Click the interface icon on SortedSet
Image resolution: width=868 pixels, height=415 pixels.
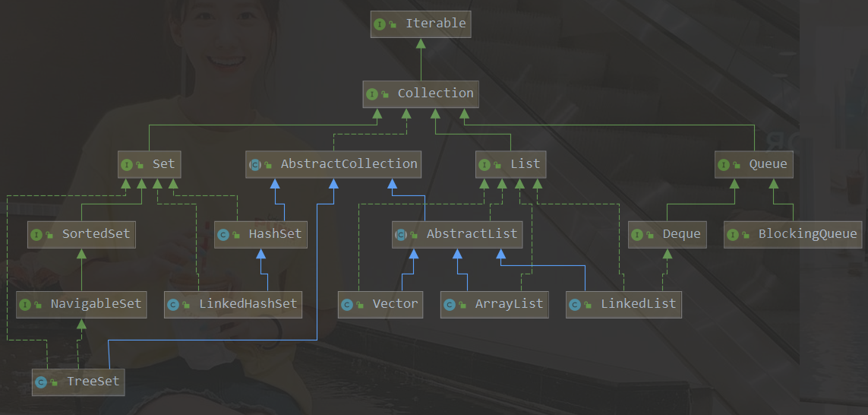coord(36,235)
